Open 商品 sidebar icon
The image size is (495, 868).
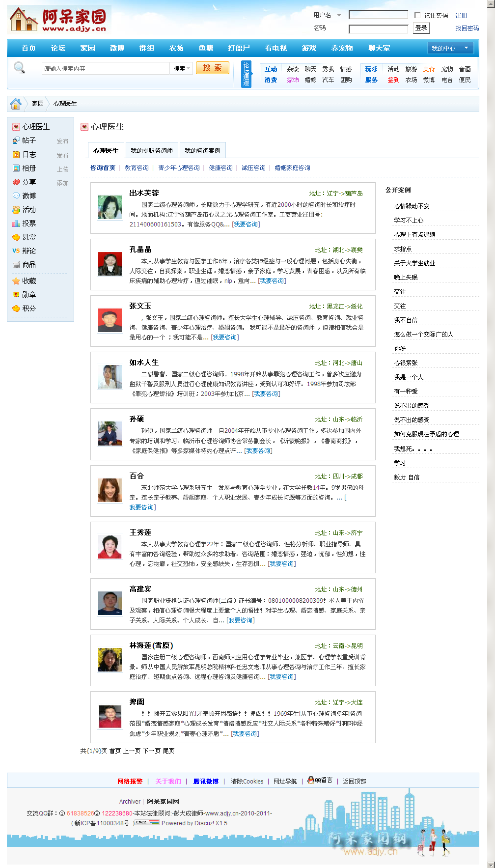tap(16, 264)
